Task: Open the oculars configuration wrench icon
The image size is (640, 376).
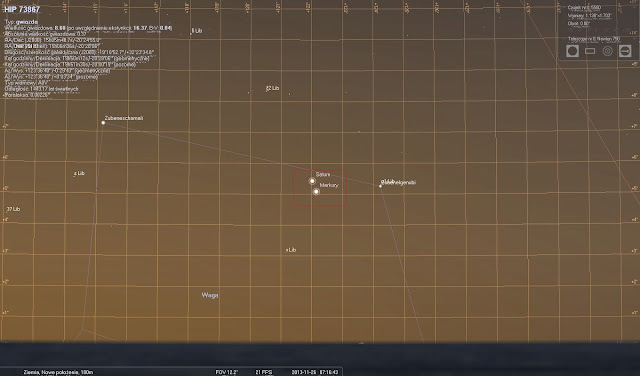Action: point(625,51)
